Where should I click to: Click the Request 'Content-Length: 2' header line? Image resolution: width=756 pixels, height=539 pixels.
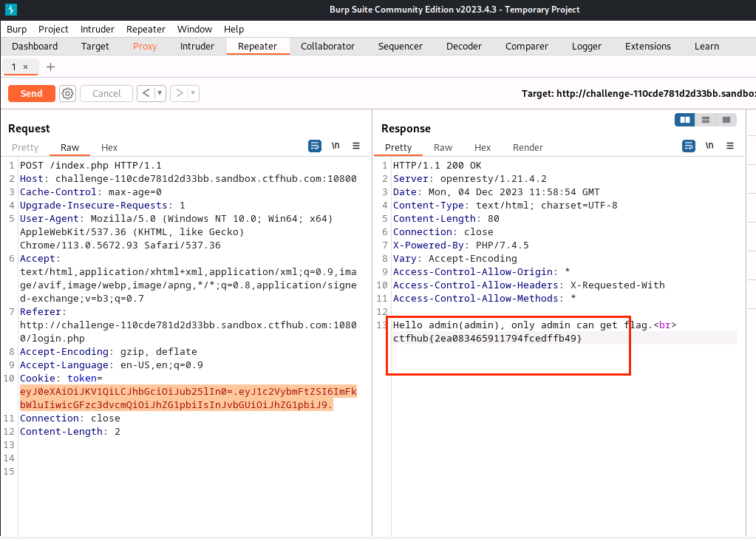pos(70,431)
